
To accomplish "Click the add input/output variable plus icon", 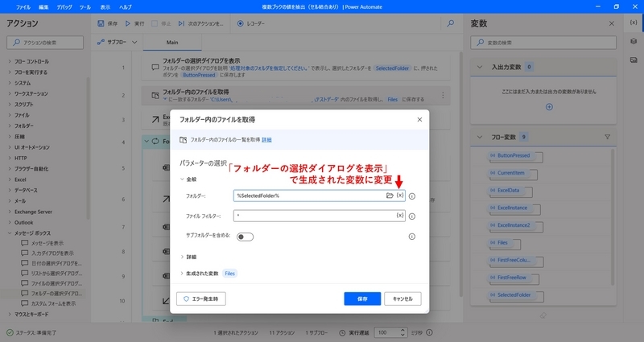I will tap(549, 107).
